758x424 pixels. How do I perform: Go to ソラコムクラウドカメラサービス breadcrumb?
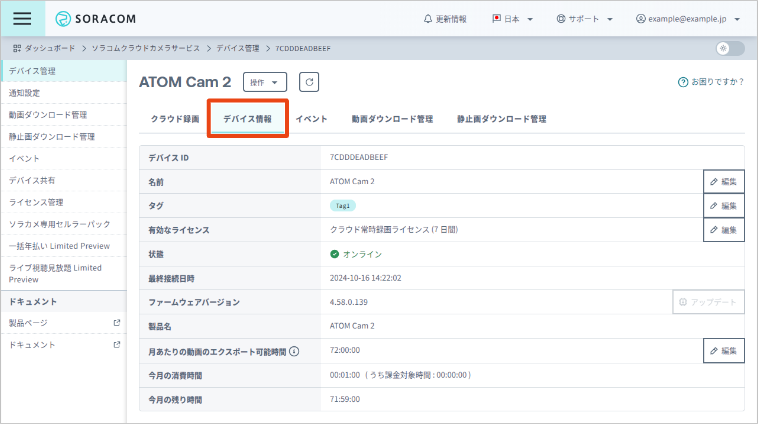point(146,48)
